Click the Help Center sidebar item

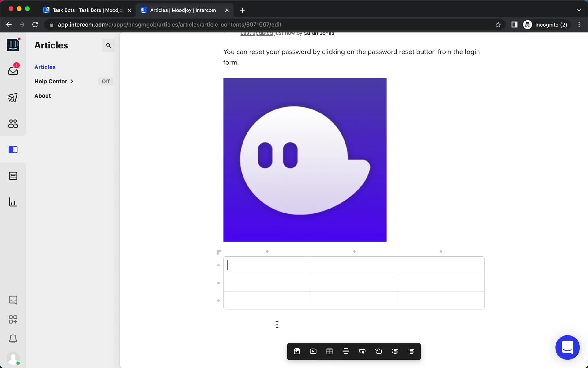coord(51,81)
